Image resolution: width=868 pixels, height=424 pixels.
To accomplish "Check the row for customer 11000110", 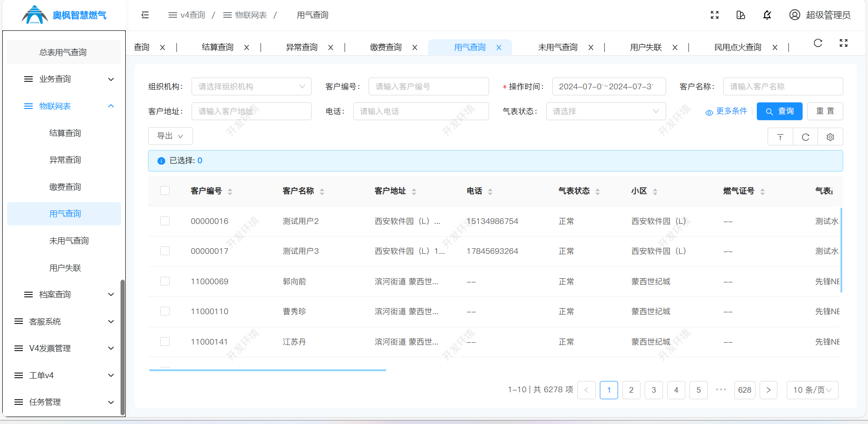I will point(165,311).
